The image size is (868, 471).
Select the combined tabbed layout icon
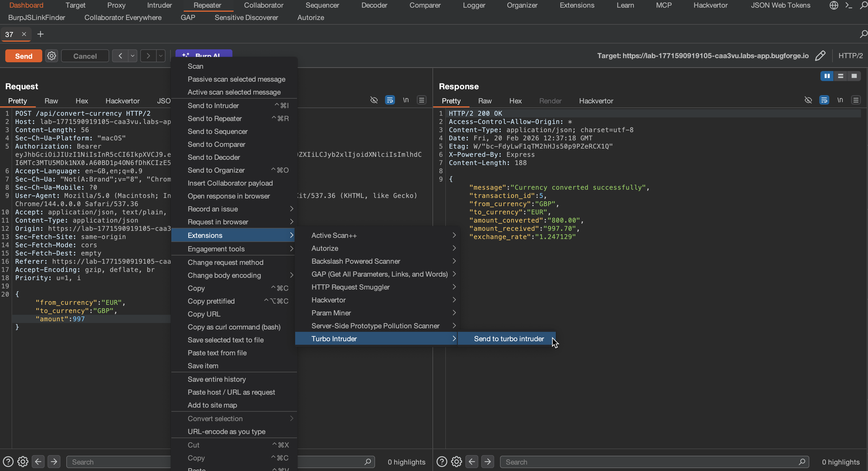(854, 76)
